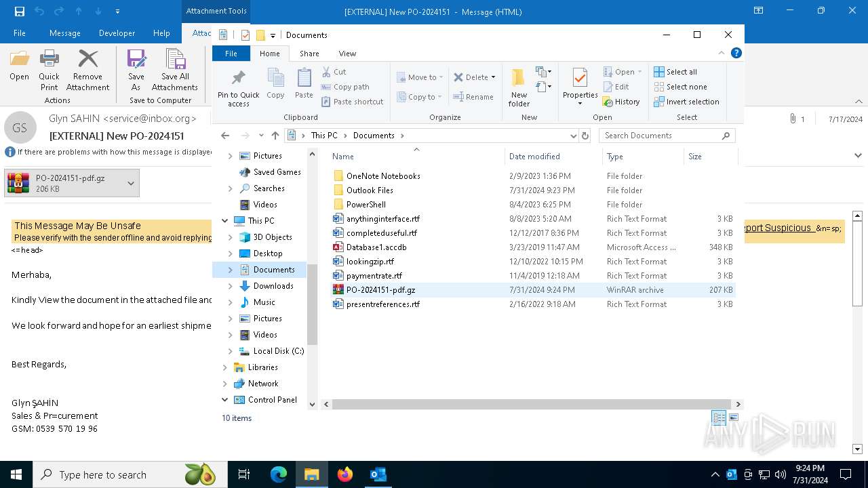The height and width of the screenshot is (488, 868).
Task: Collapse the This PC tree node
Action: (224, 221)
